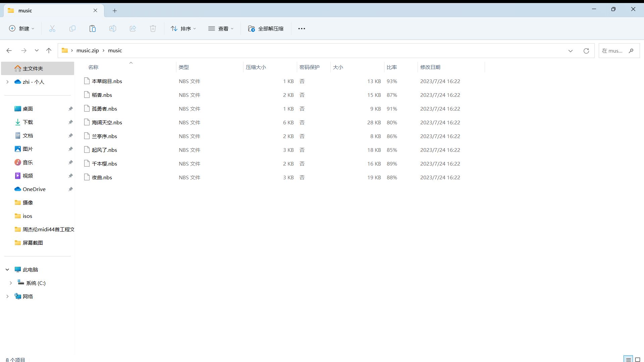Image resolution: width=644 pixels, height=362 pixels.
Task: Collapse the 此电脑 tree node
Action: tap(7, 269)
